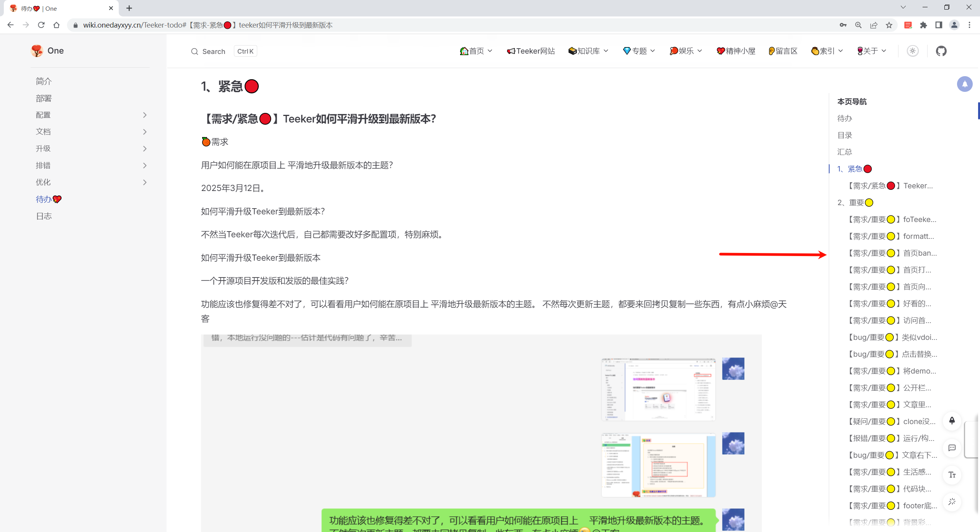Screen dimensions: 980x532
Task: Select 简介 in the sidebar
Action: [44, 81]
